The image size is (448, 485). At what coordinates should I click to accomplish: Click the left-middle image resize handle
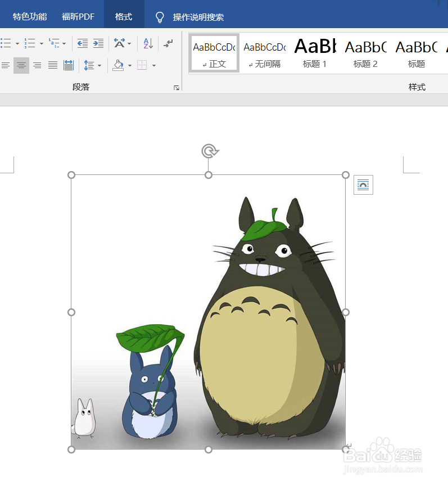click(71, 312)
